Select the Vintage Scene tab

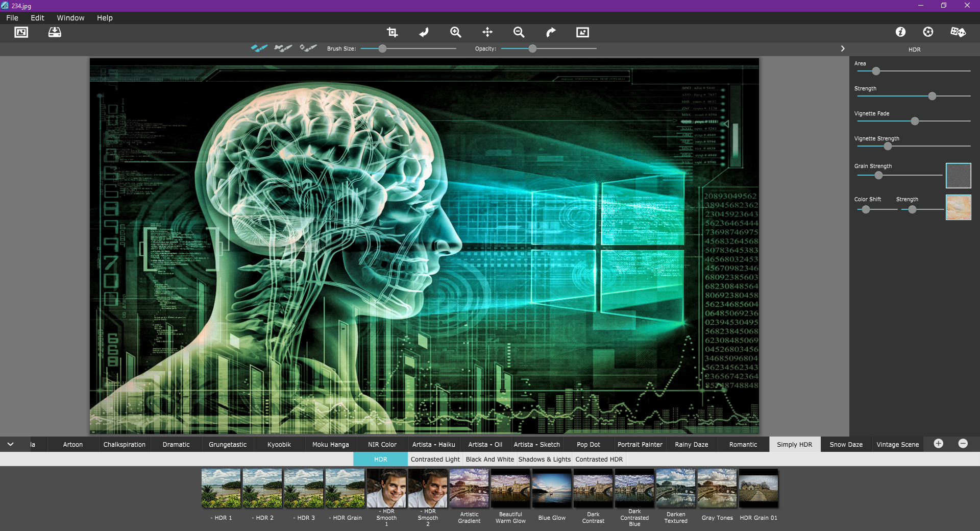898,444
